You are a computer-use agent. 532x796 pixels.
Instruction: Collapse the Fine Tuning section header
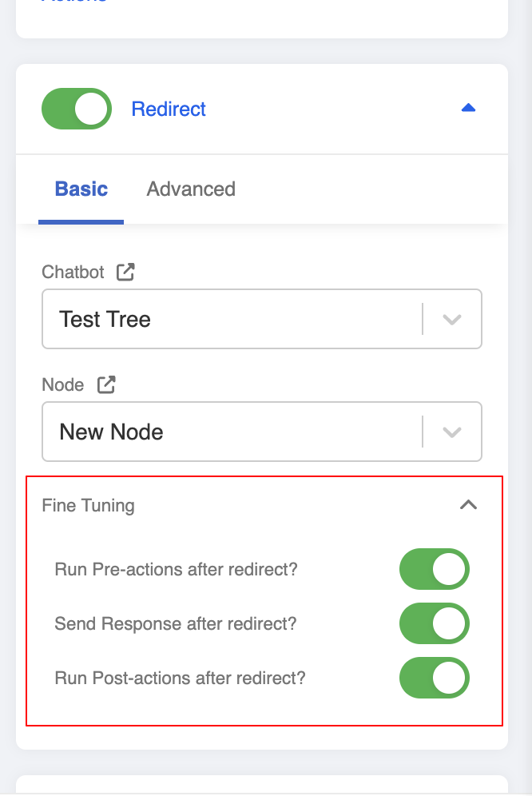(89, 505)
